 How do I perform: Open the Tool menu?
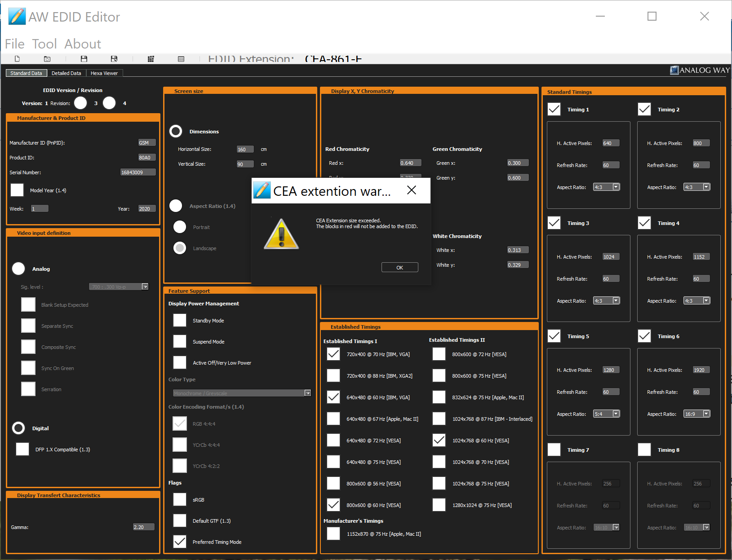44,44
